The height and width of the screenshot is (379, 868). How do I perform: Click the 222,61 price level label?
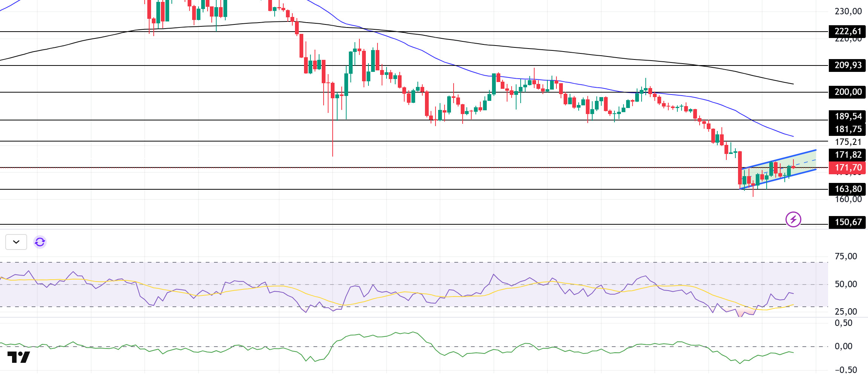pos(847,31)
